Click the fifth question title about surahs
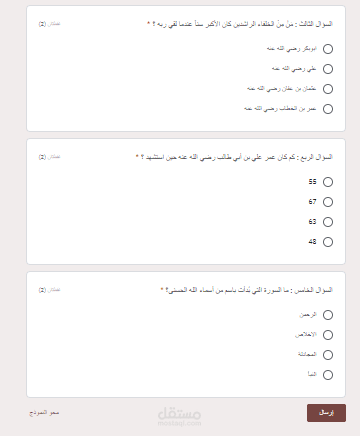This screenshot has width=360, height=436. pyautogui.click(x=249, y=290)
